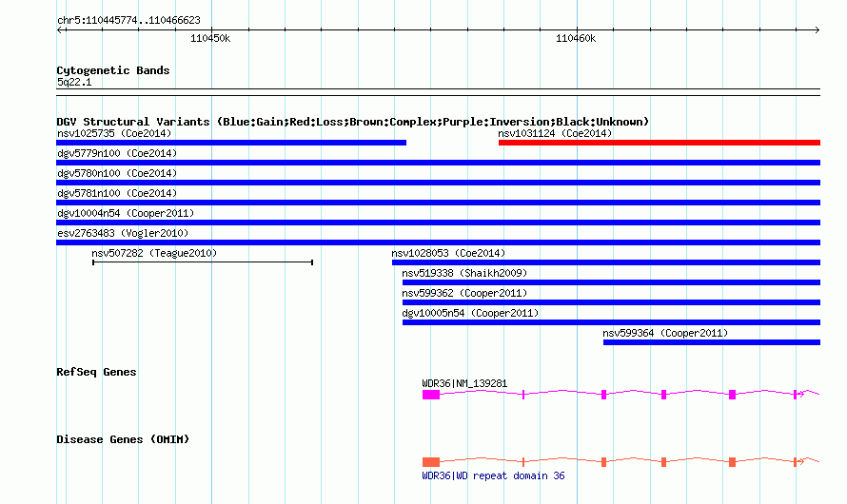Open the dgv5781n100 (Coe2014) label
This screenshot has height=504, width=847.
(117, 193)
